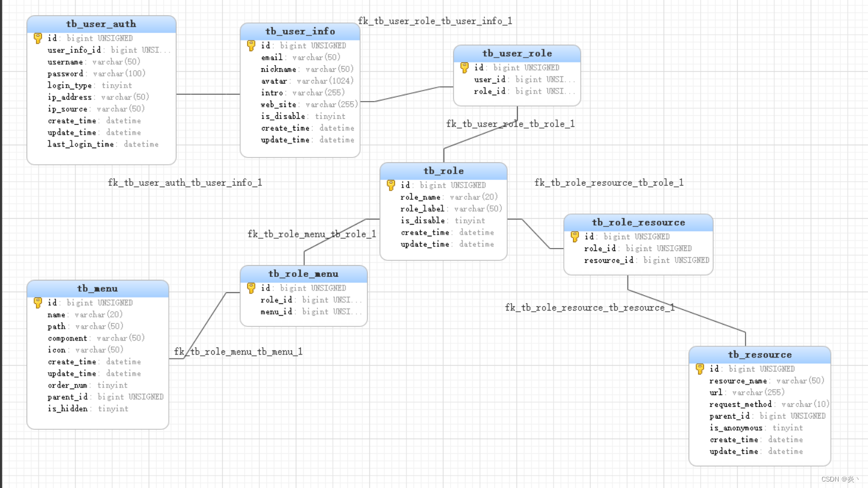Select the role_id field in tb_role_menu
868x488 pixels.
311,300
